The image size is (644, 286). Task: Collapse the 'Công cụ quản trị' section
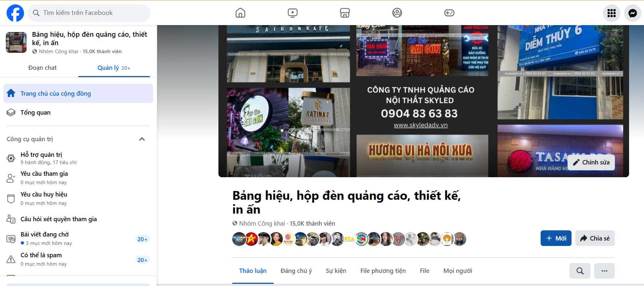[142, 139]
